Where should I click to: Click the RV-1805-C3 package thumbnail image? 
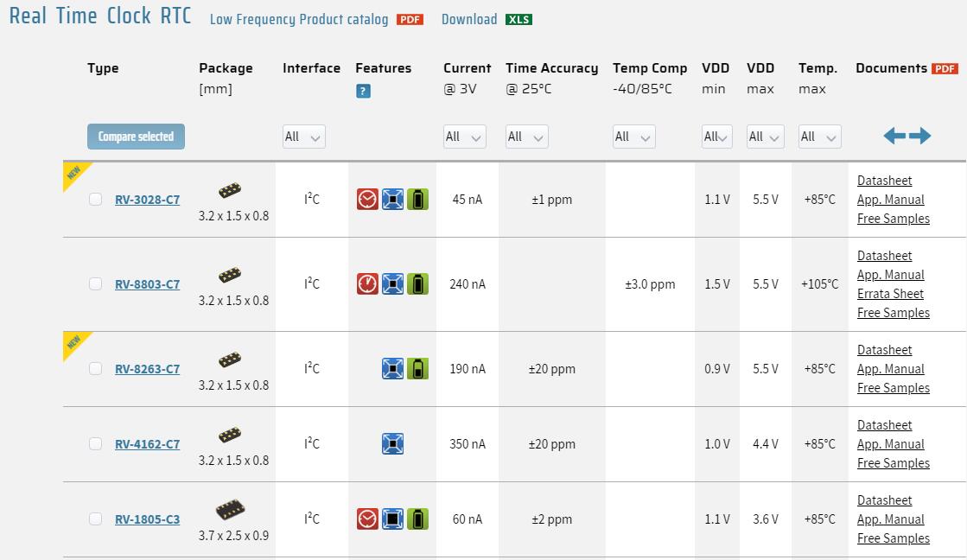[232, 512]
